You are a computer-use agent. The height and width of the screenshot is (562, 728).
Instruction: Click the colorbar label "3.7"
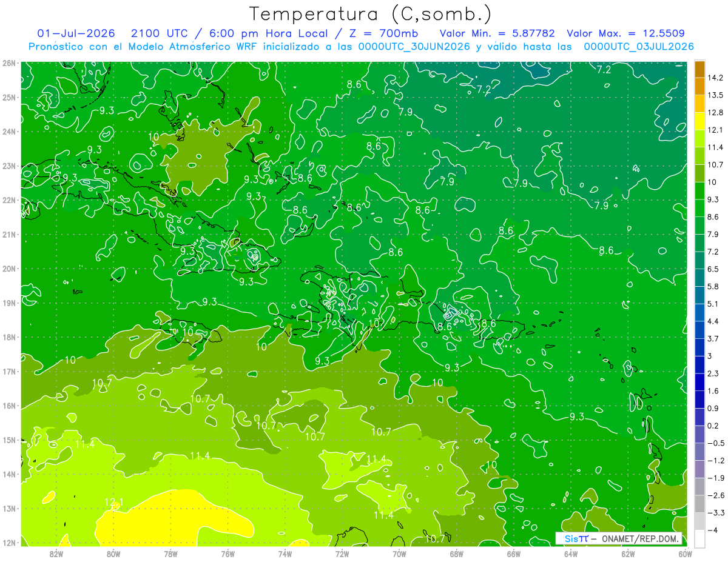713,338
